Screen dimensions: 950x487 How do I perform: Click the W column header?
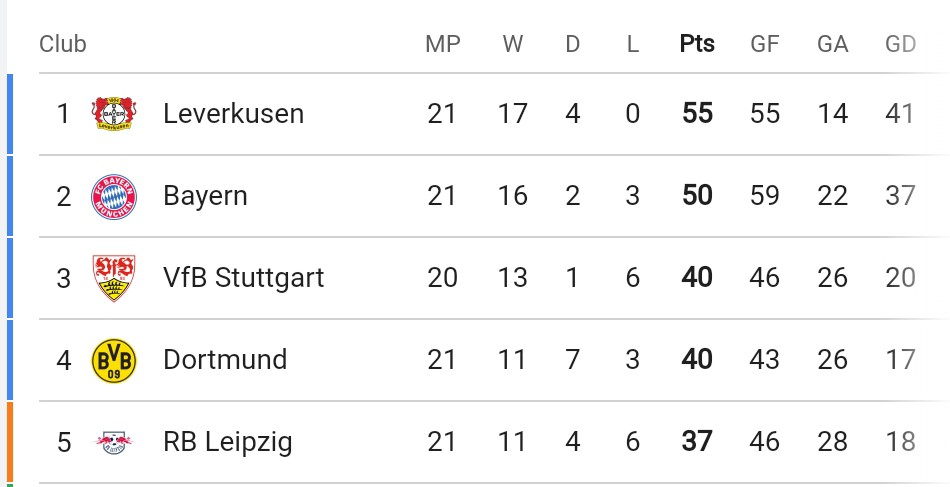(x=513, y=44)
